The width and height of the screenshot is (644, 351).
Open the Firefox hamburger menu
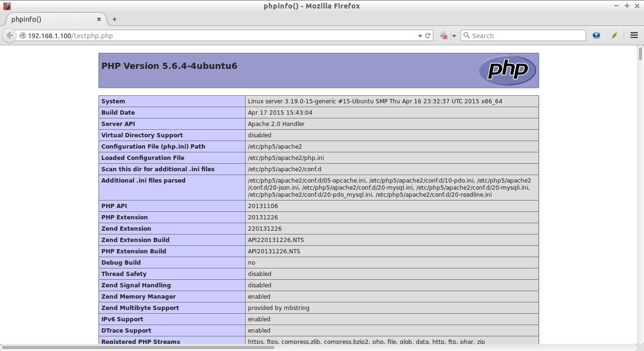click(634, 35)
